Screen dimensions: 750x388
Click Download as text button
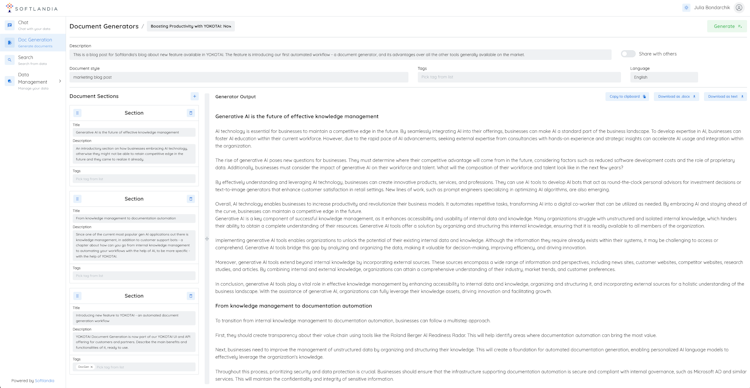tap(726, 97)
